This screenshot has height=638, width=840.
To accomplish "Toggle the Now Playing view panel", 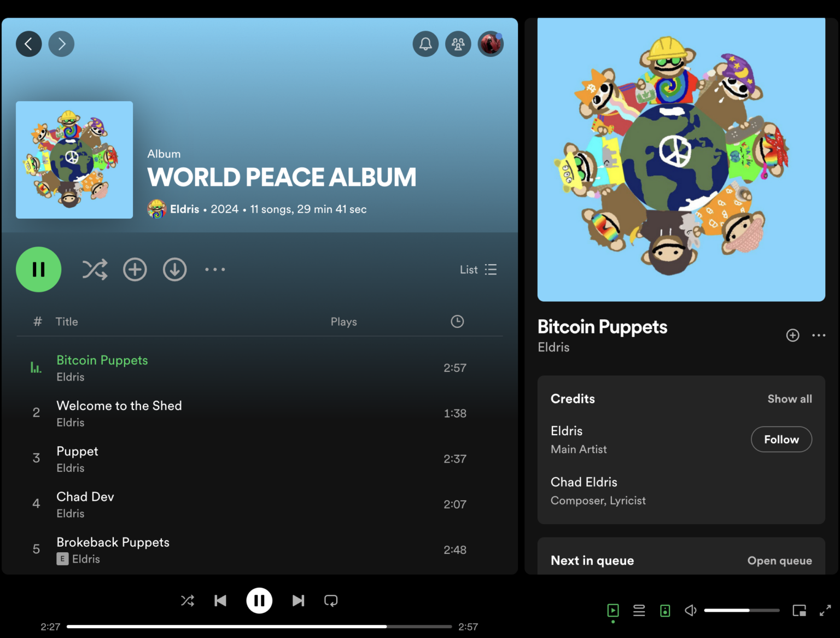I will [x=613, y=611].
